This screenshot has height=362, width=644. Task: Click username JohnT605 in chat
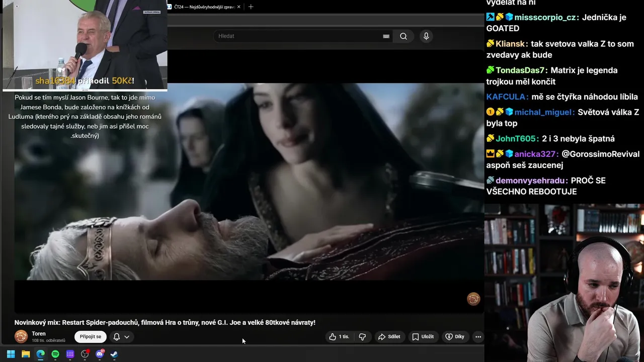click(x=515, y=138)
